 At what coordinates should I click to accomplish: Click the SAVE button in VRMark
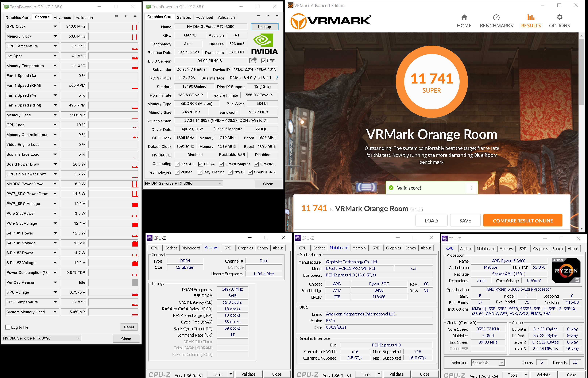pos(465,220)
